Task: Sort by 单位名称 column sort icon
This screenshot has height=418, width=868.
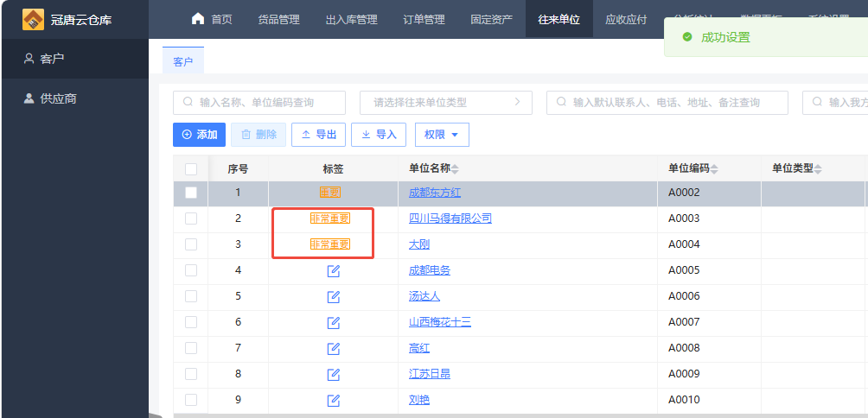Action: pyautogui.click(x=456, y=169)
